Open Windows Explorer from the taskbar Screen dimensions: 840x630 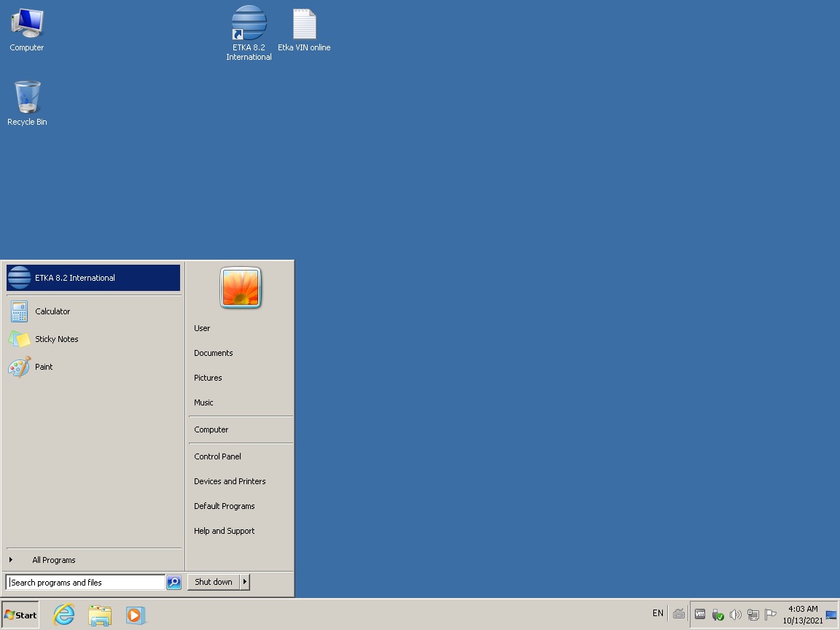coord(100,615)
